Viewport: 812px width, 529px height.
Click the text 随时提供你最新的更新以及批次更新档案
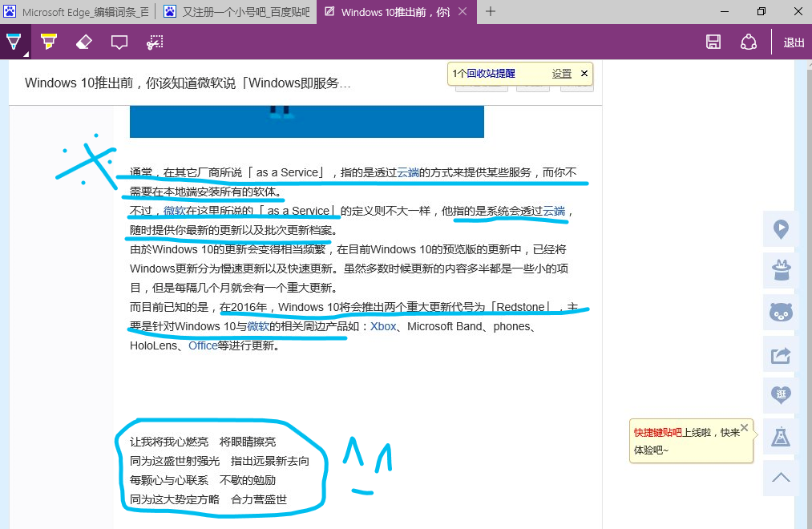[230, 230]
